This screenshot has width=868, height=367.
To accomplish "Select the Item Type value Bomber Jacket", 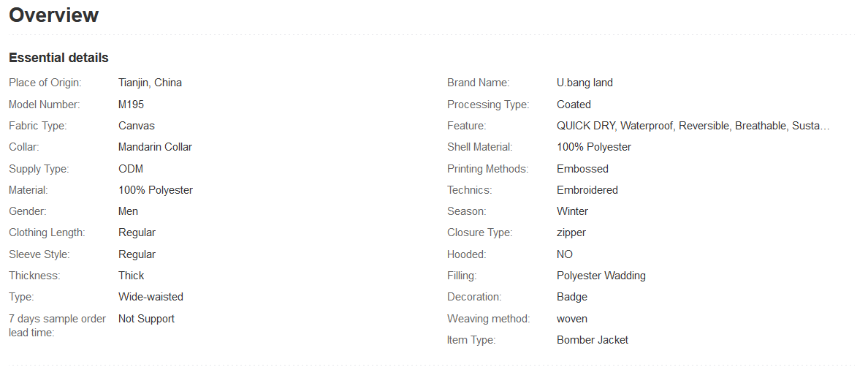I will [592, 340].
